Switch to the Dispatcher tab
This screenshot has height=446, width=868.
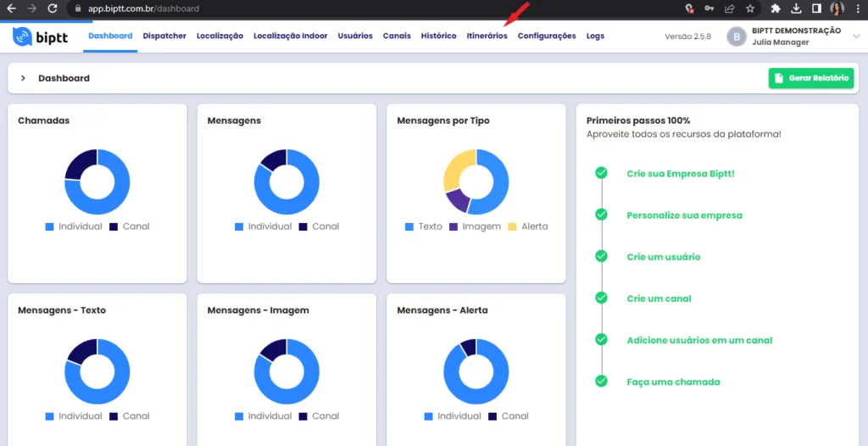164,36
